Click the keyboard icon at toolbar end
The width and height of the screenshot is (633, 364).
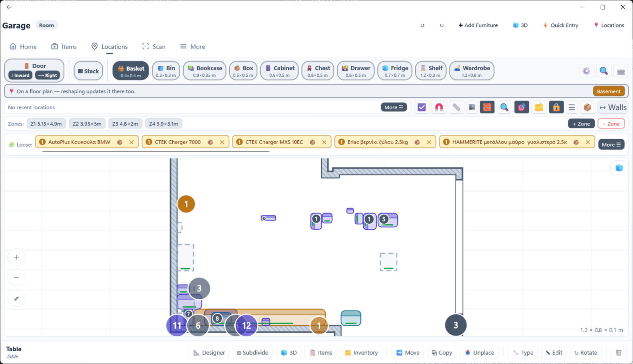pyautogui.click(x=621, y=71)
